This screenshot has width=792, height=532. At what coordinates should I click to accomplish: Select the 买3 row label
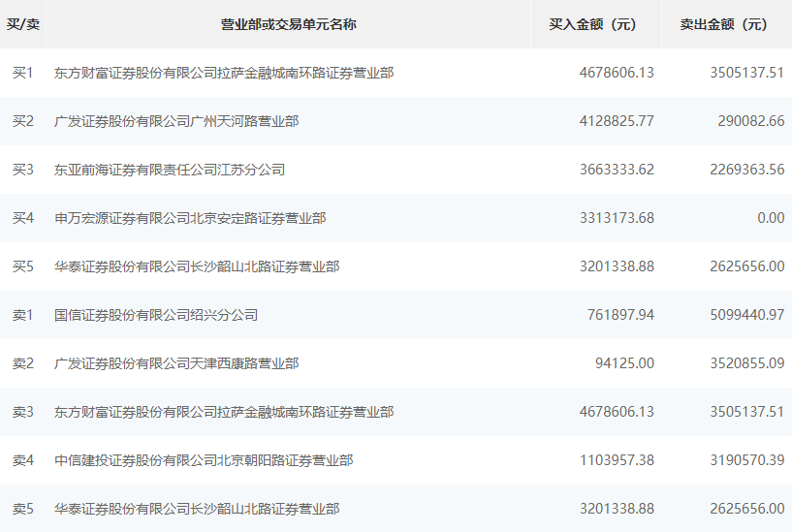(22, 170)
